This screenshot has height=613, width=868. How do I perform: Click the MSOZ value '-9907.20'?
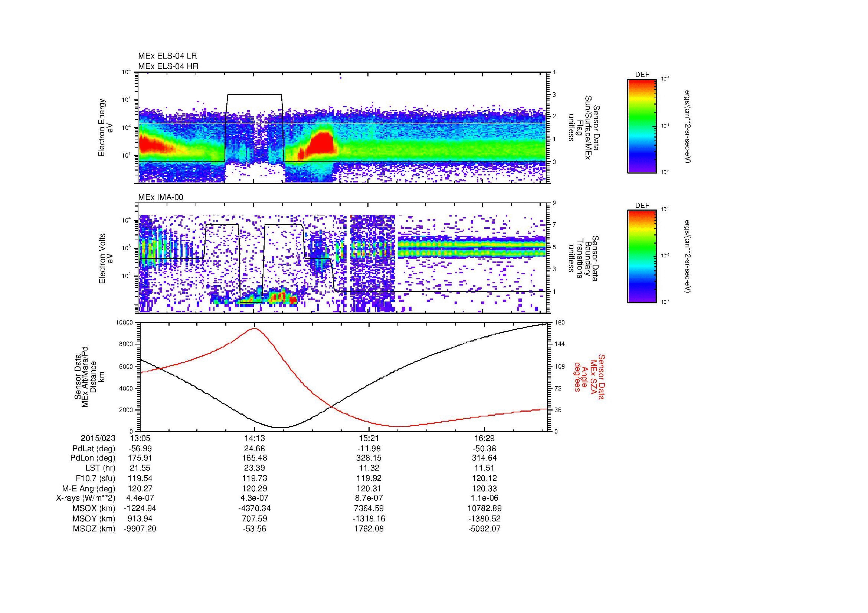click(140, 529)
